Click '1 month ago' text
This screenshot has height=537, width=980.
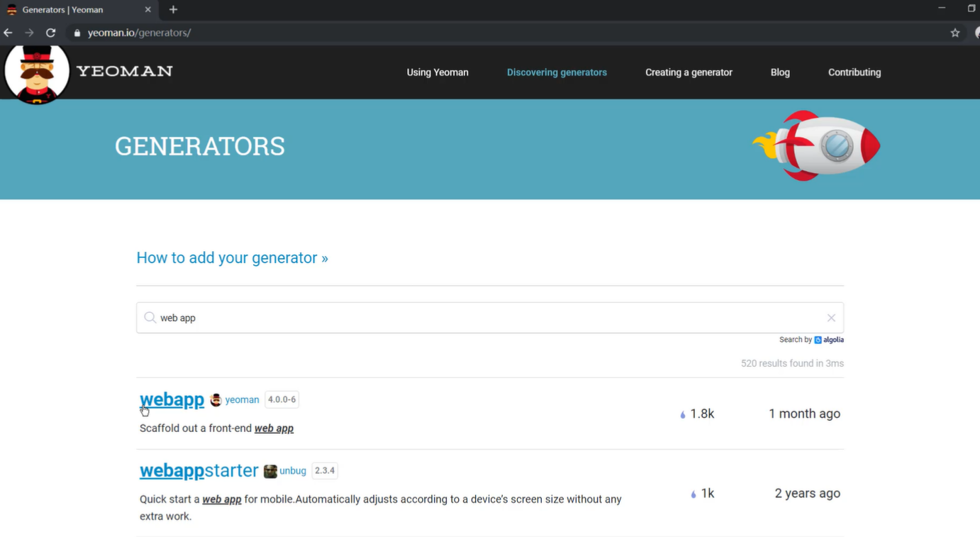804,414
